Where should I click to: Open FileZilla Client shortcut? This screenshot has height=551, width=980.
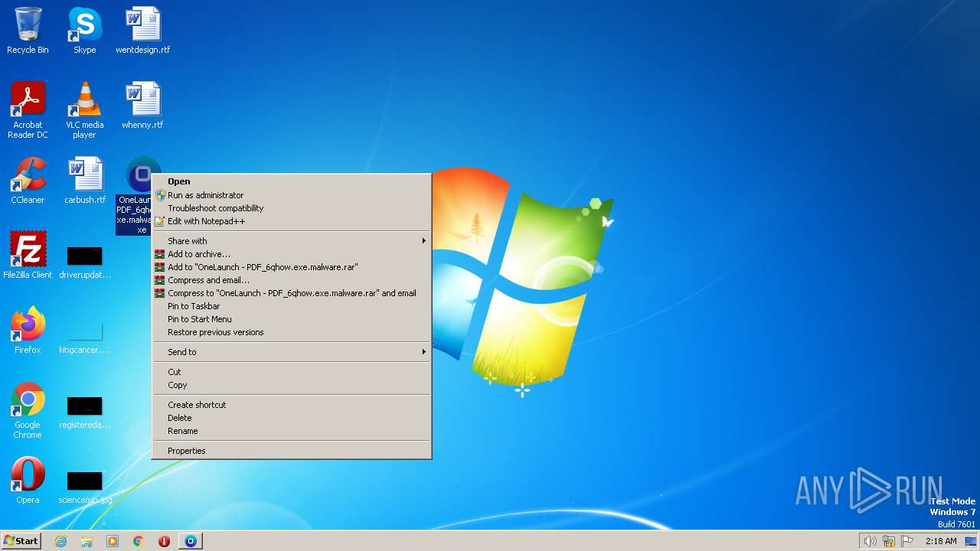click(x=28, y=255)
